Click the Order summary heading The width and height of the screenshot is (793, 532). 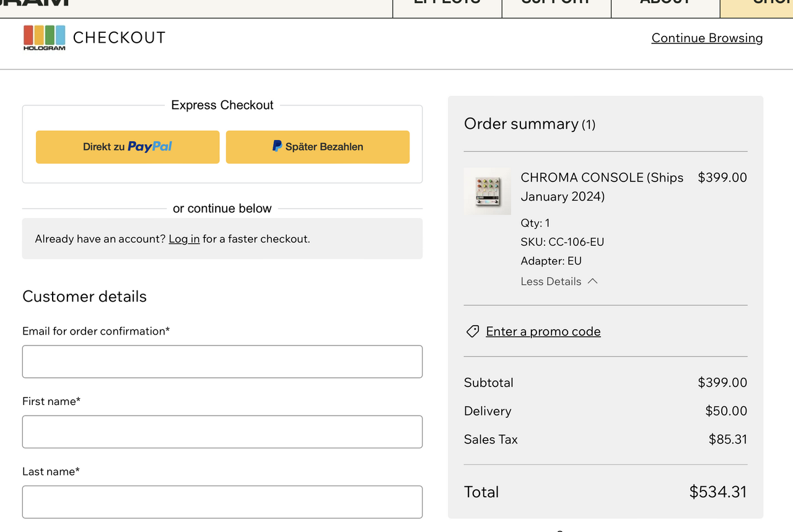click(530, 124)
